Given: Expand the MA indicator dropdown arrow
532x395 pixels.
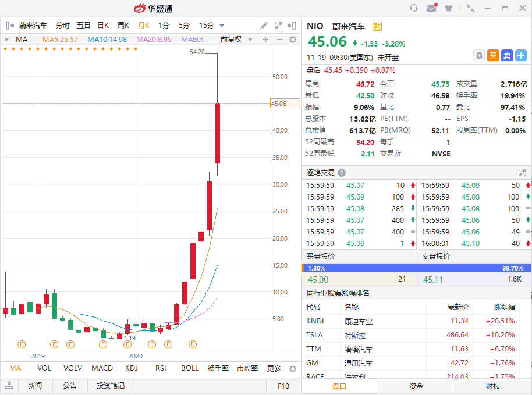Looking at the screenshot, I should pos(6,40).
